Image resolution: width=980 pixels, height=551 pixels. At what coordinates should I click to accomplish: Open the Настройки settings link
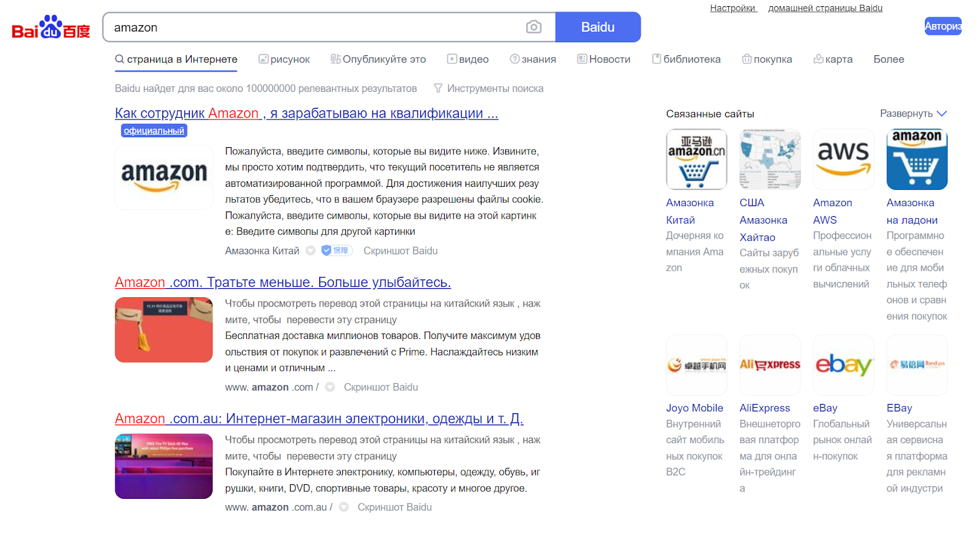coord(733,8)
